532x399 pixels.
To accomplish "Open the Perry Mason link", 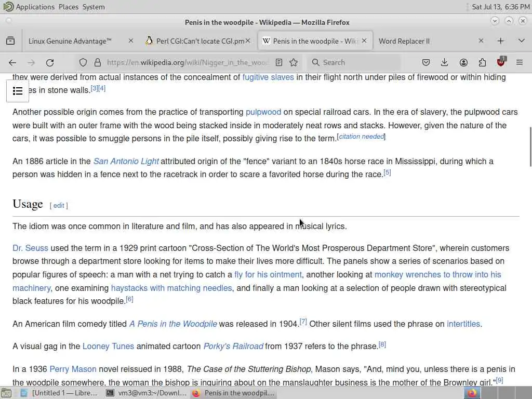I will coord(73,369).
